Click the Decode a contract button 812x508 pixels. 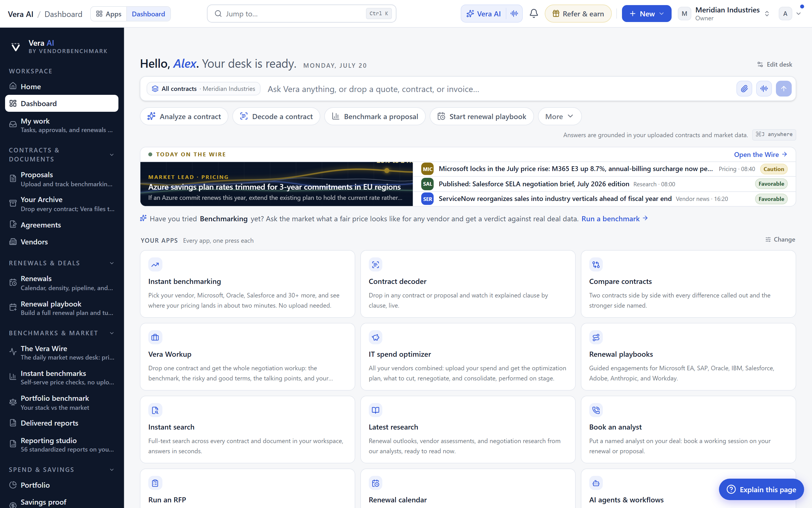(276, 117)
